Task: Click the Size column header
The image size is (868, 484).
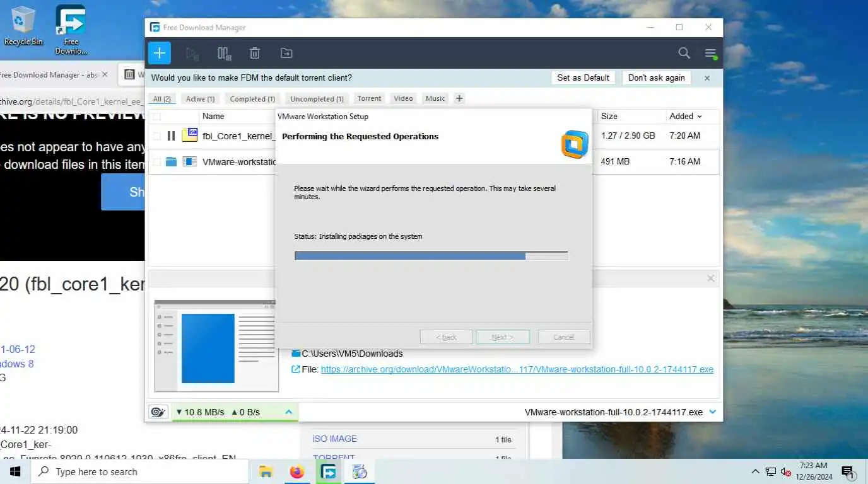Action: 609,116
